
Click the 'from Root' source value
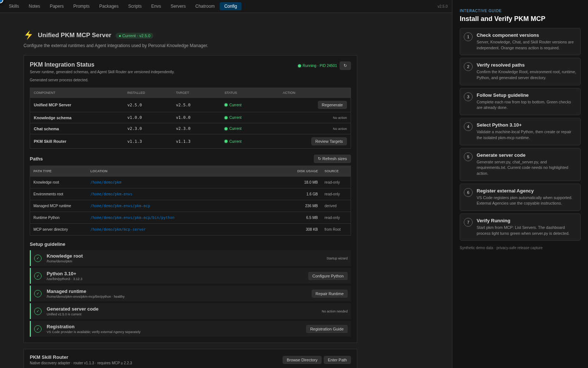pyautogui.click(x=333, y=230)
